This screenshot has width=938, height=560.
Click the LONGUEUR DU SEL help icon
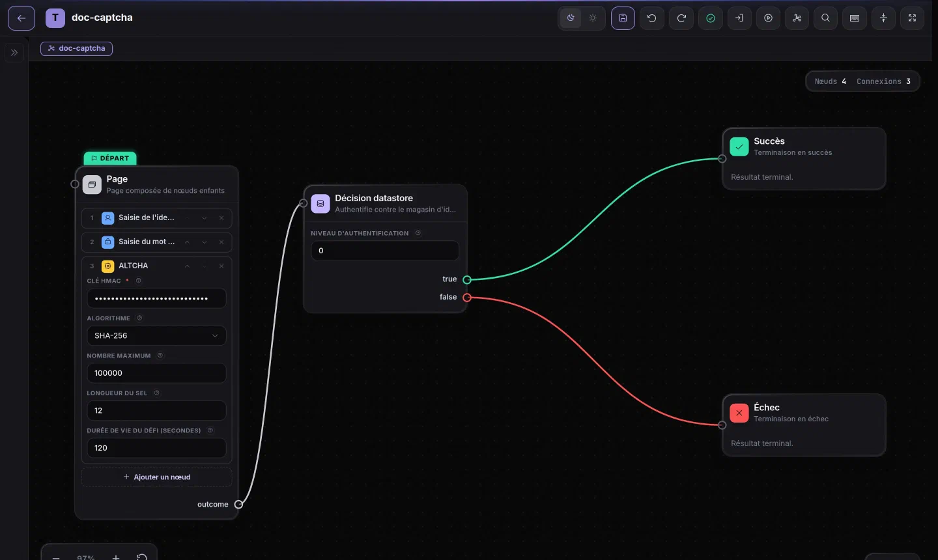pyautogui.click(x=156, y=393)
